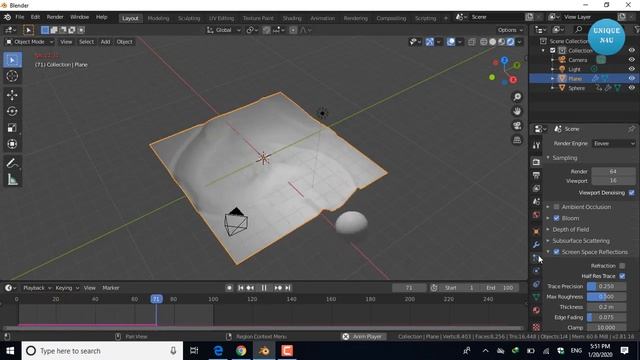This screenshot has height=360, width=640.
Task: Open the Render menu
Action: tap(55, 17)
